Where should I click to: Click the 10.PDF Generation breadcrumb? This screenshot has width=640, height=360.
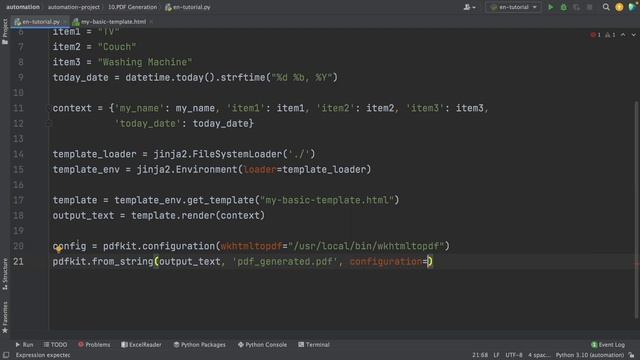pos(132,7)
